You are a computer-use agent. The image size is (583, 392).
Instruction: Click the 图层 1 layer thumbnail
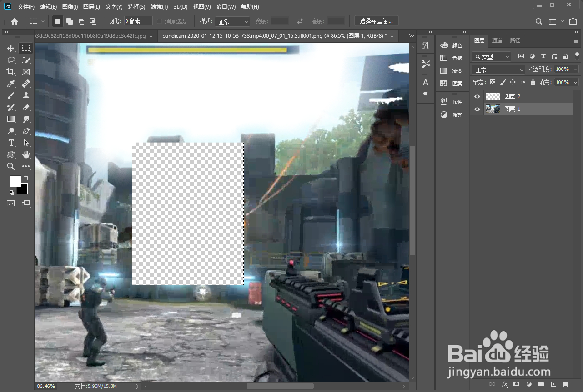pos(493,109)
